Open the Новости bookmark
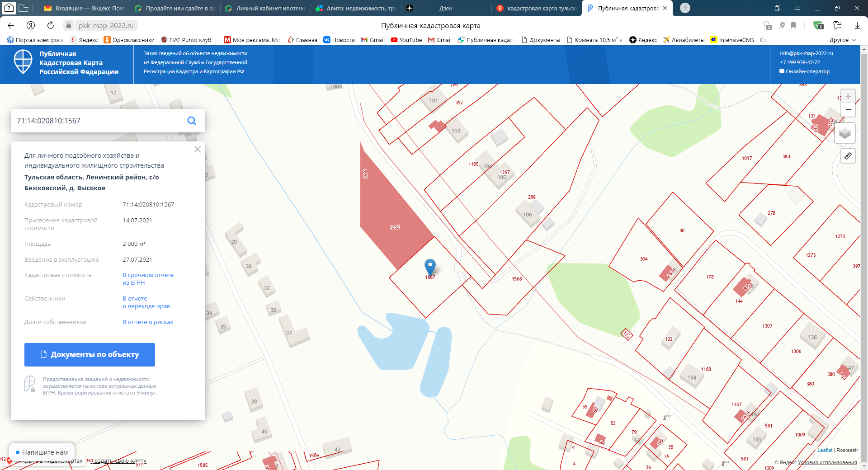The height and width of the screenshot is (470, 868). tap(339, 40)
